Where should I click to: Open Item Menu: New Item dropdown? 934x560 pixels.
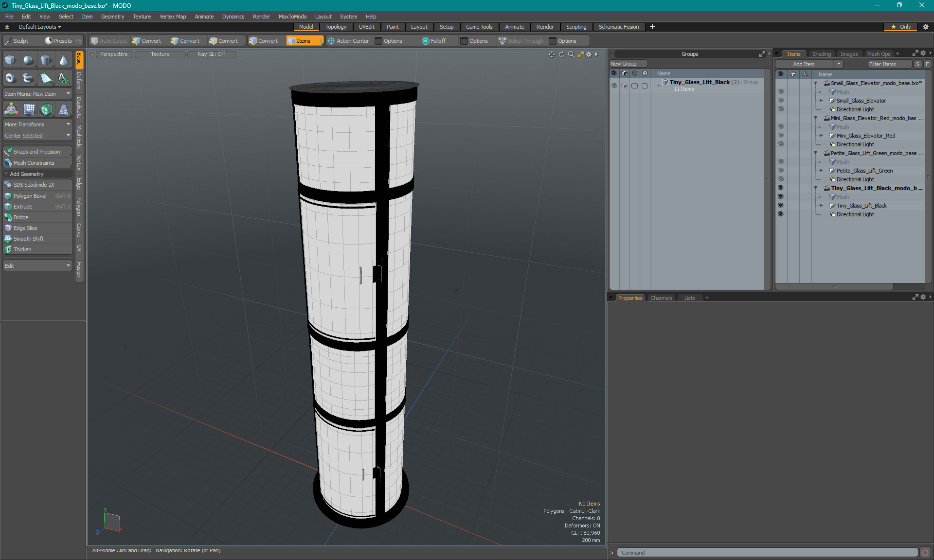(38, 94)
